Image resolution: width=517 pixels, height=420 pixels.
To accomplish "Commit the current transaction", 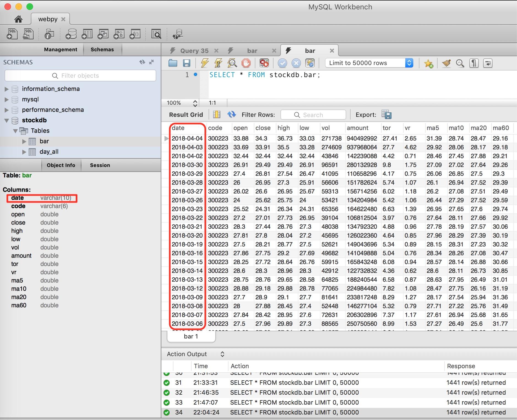I will (x=283, y=63).
